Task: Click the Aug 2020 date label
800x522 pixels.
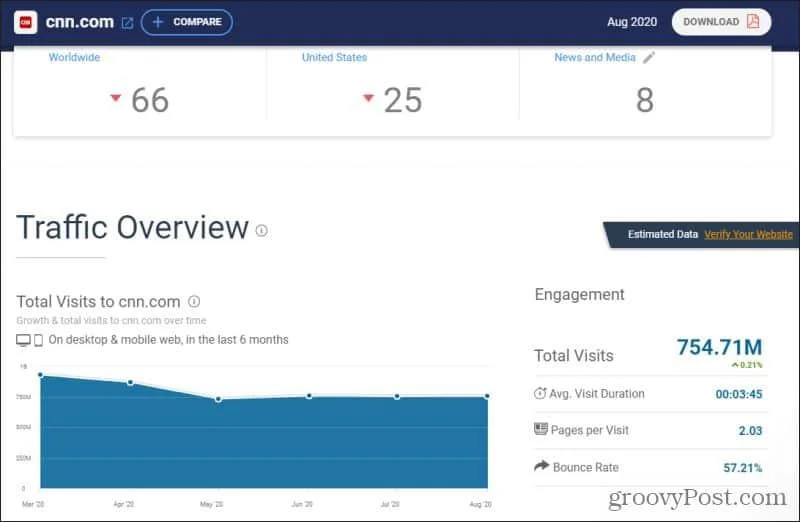Action: [x=632, y=22]
